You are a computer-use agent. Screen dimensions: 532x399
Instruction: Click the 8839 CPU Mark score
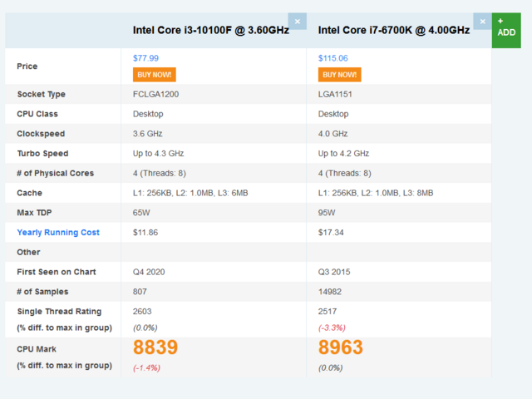tap(155, 347)
